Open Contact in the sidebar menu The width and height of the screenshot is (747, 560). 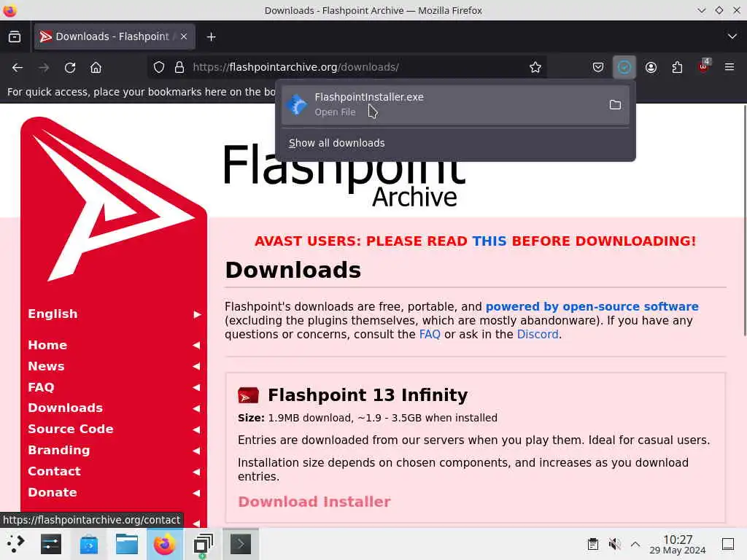pyautogui.click(x=54, y=471)
